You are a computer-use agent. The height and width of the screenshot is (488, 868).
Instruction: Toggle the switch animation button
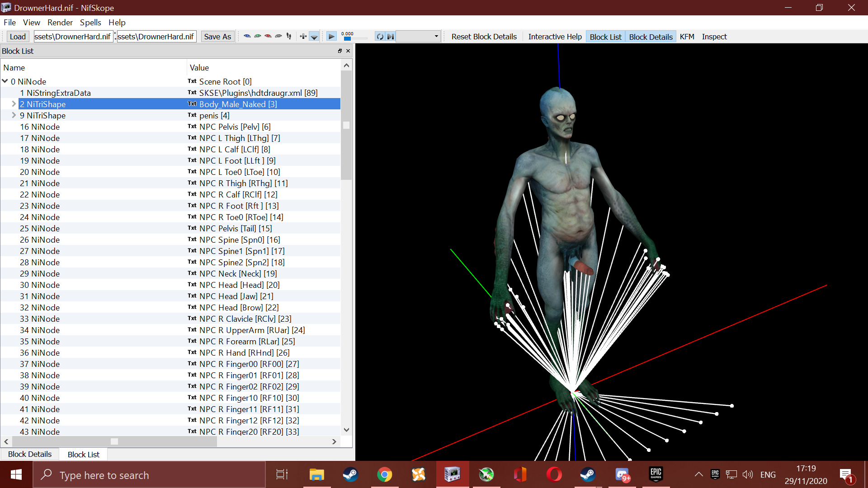pyautogui.click(x=391, y=37)
